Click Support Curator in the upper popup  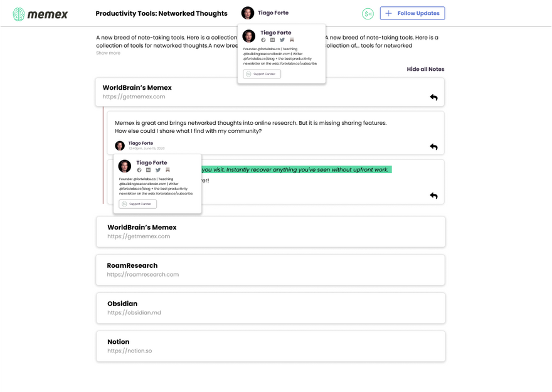(262, 74)
